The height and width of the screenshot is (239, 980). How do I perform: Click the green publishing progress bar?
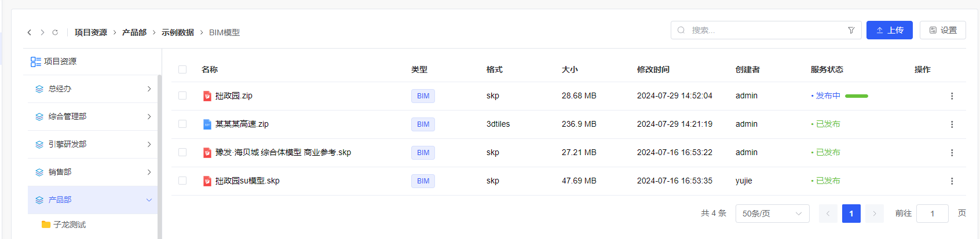click(x=856, y=96)
